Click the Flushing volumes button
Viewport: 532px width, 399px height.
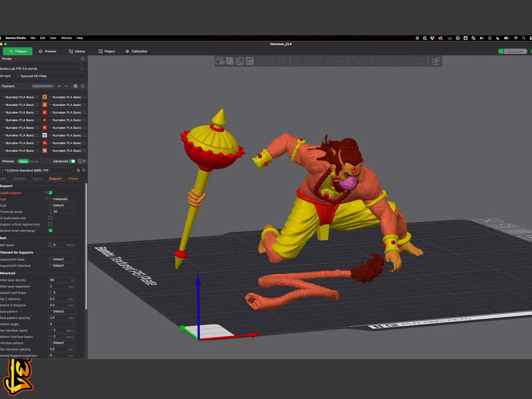point(43,86)
